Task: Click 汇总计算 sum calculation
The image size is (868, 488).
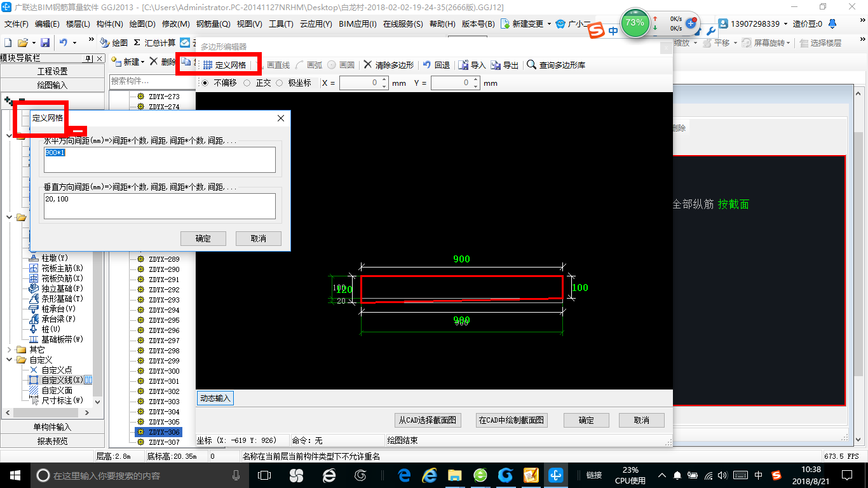Action: (155, 43)
